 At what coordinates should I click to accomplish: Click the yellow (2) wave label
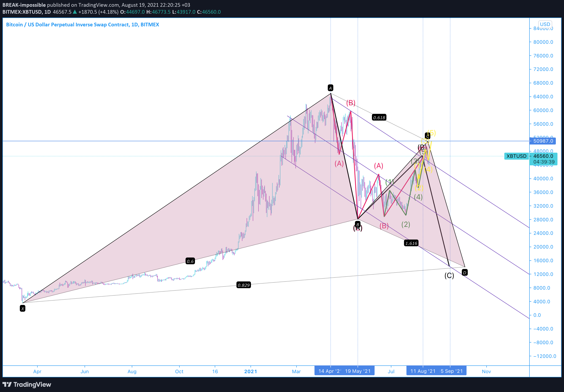click(x=419, y=188)
